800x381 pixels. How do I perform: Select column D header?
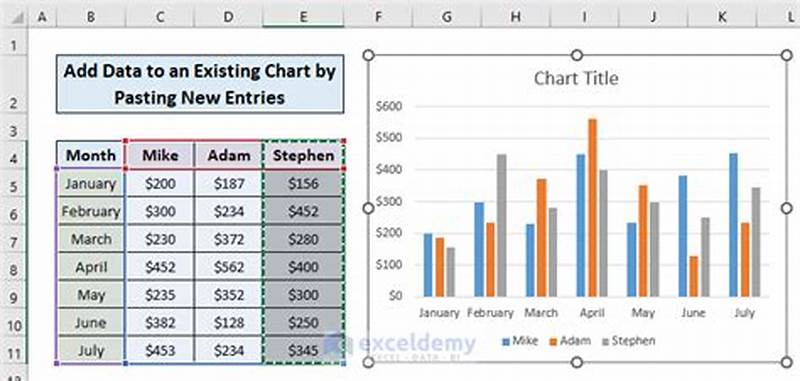(228, 17)
